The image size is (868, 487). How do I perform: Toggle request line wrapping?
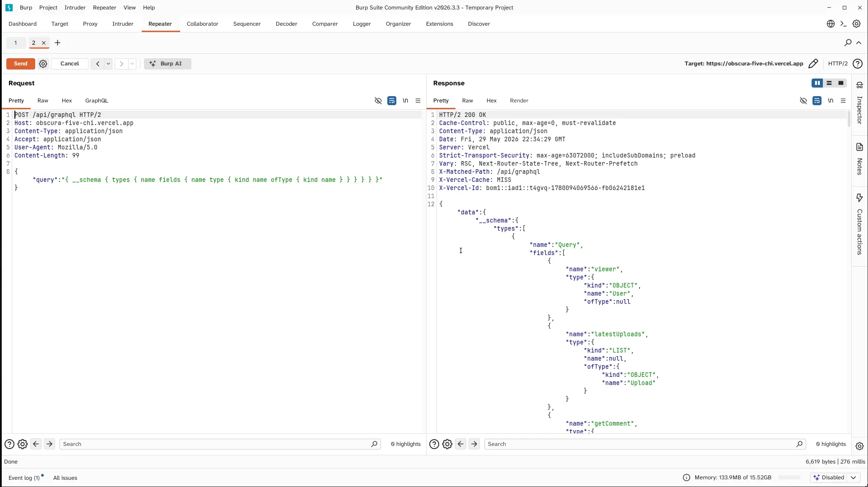(x=392, y=101)
